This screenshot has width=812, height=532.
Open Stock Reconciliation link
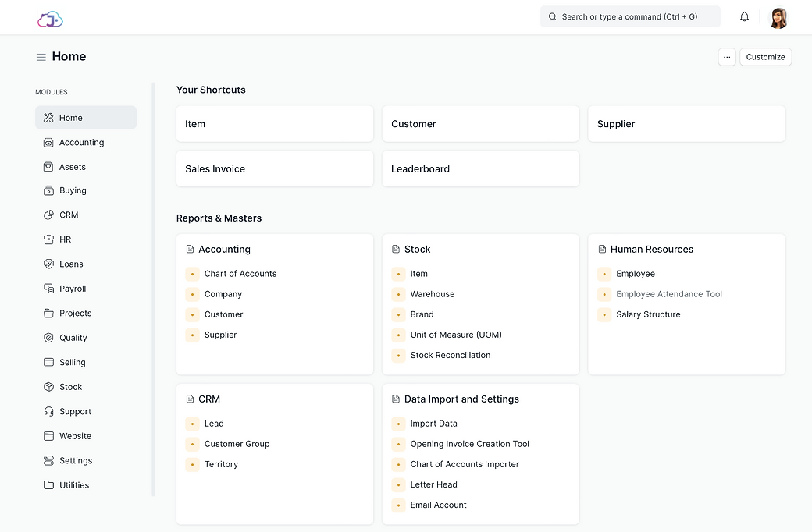click(x=451, y=355)
